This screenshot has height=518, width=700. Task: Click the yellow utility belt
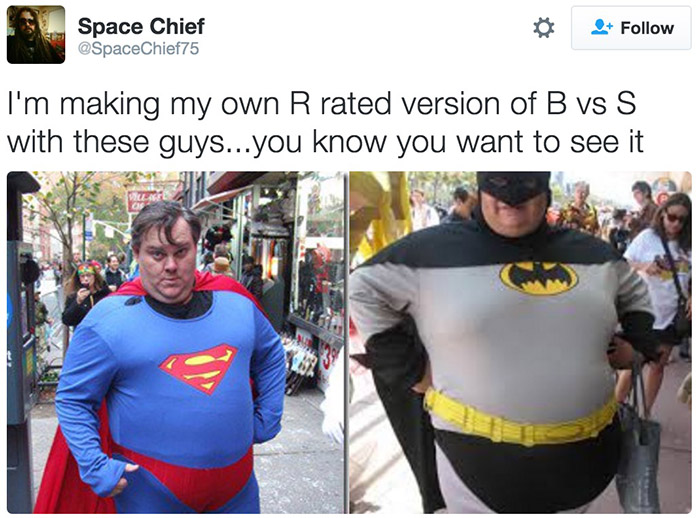tap(521, 418)
